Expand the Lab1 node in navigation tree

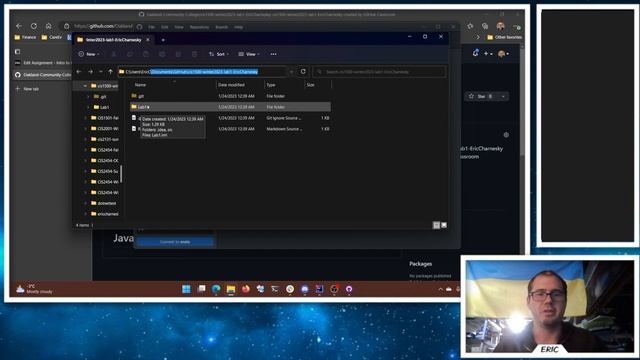[88, 107]
